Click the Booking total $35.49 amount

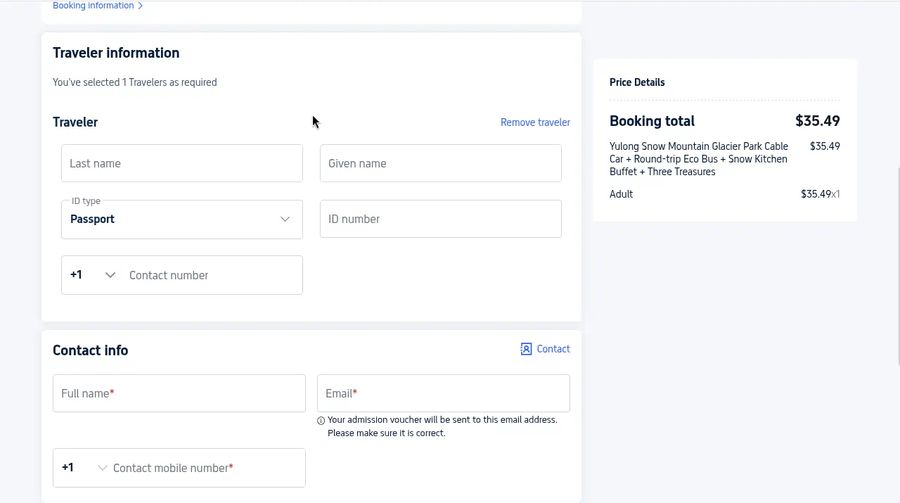817,121
